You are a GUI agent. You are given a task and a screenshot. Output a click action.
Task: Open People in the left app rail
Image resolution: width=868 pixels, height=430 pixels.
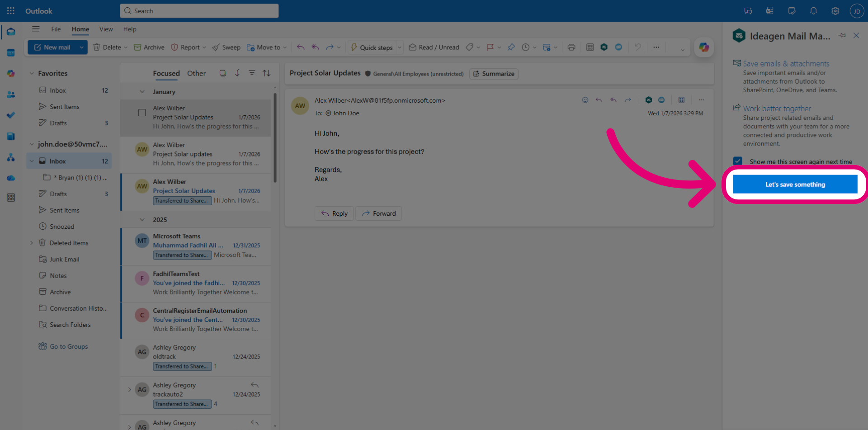click(x=11, y=95)
